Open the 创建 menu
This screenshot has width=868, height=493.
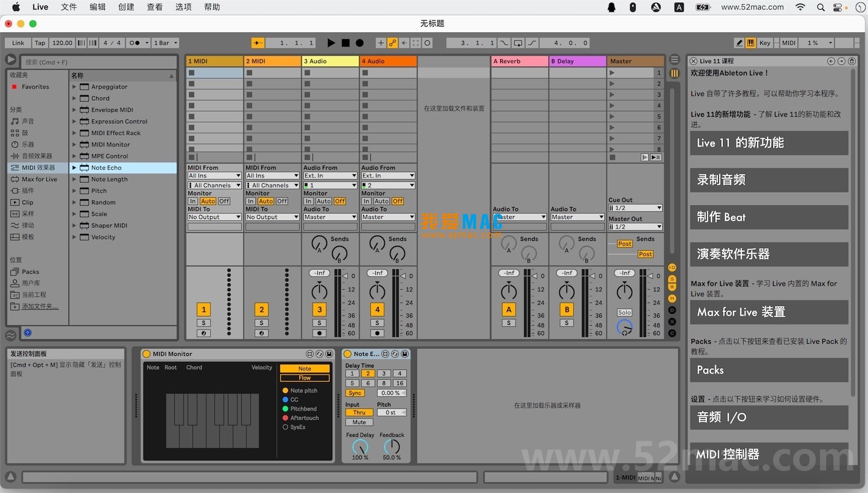click(x=126, y=7)
